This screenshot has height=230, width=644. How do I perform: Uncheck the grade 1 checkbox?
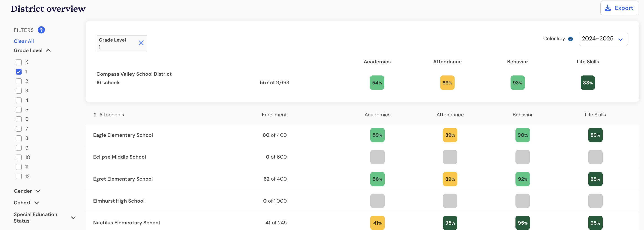[x=19, y=72]
